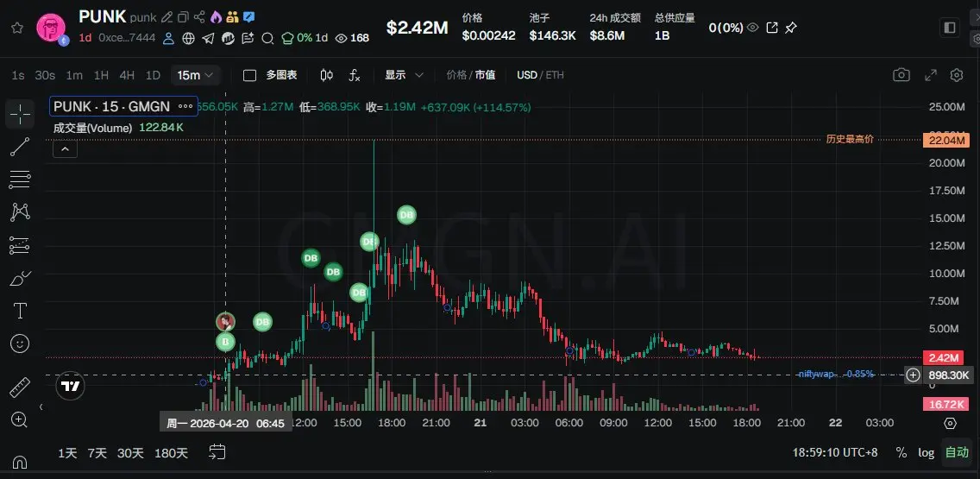Select the 4H timeframe
Image resolution: width=980 pixels, height=479 pixels.
pyautogui.click(x=127, y=76)
